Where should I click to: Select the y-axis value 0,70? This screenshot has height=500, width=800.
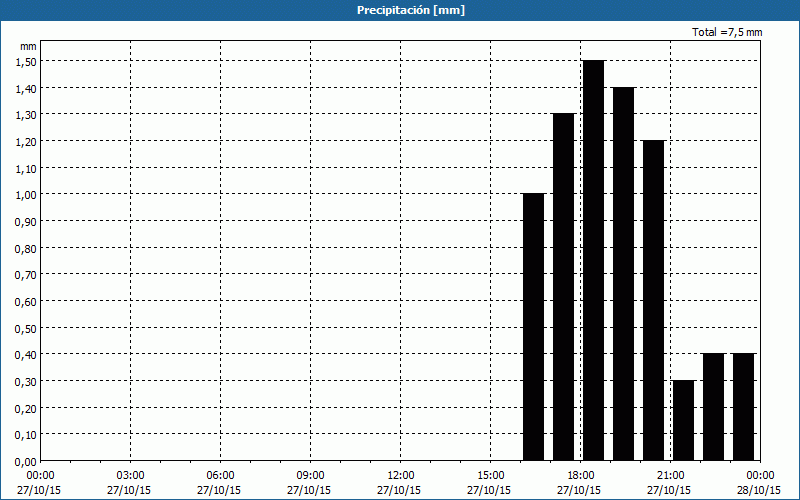(26, 274)
